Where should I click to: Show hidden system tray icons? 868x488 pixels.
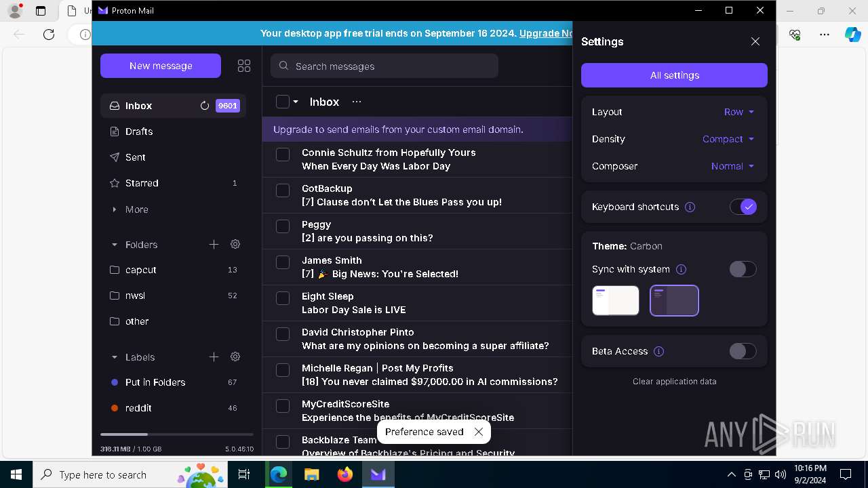coord(731,474)
